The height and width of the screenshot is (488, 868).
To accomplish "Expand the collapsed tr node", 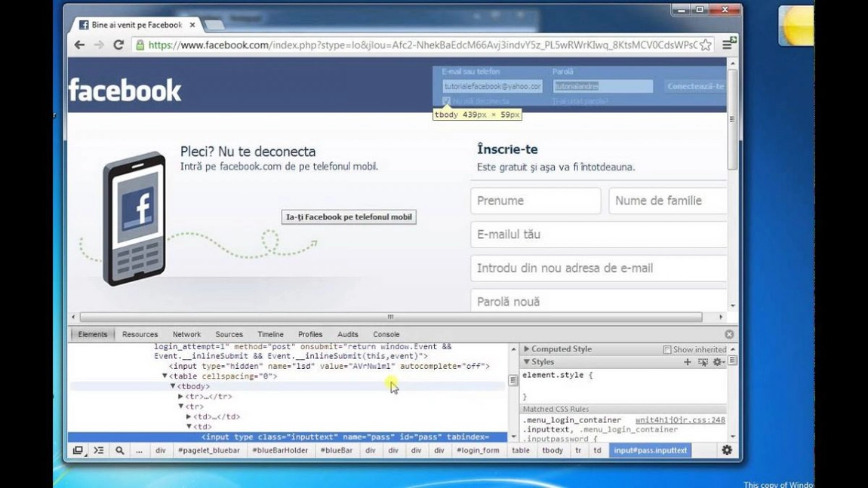I will 180,397.
